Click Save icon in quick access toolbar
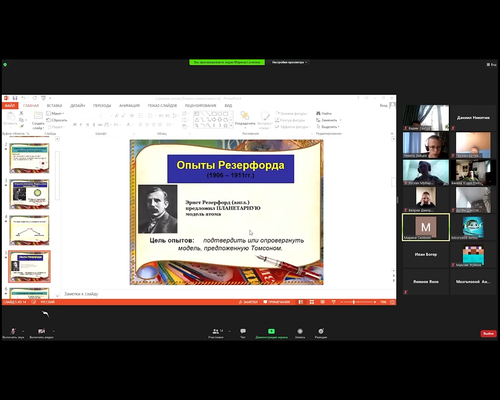 15,98
